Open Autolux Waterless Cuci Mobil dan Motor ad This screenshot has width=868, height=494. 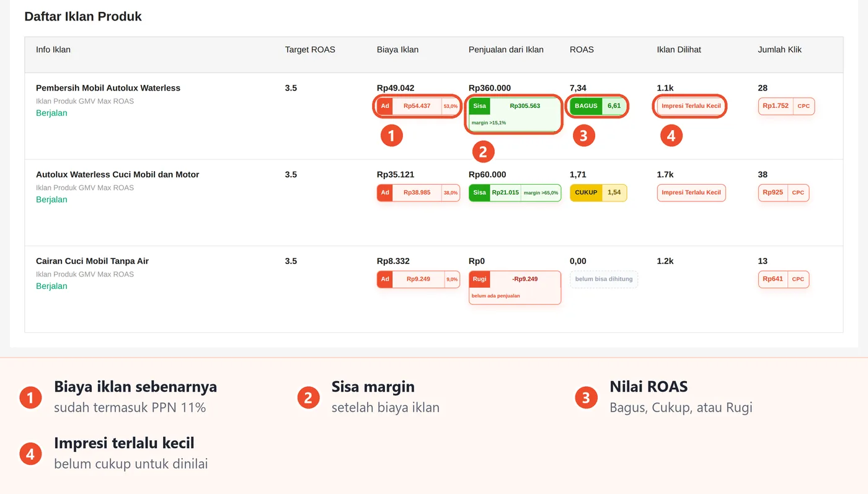118,175
